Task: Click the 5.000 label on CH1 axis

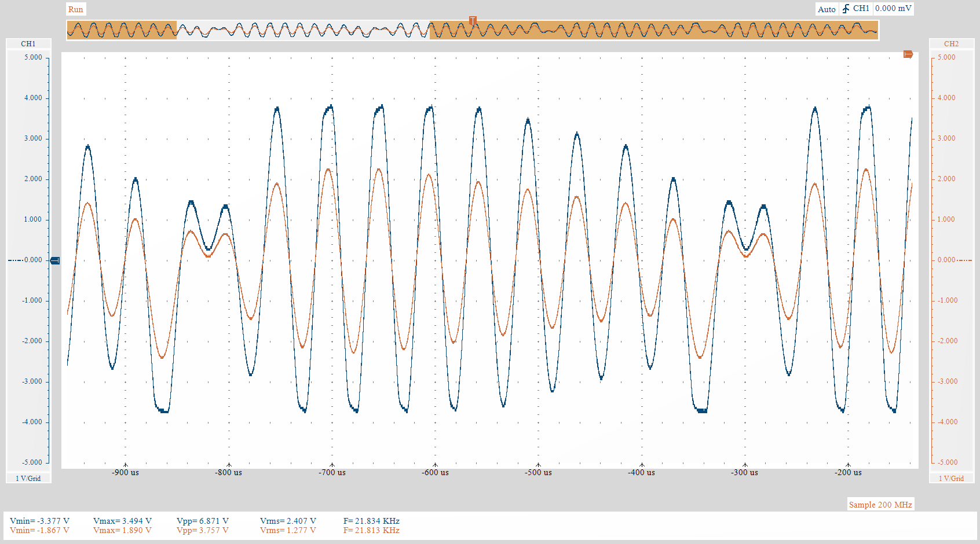Action: point(33,58)
